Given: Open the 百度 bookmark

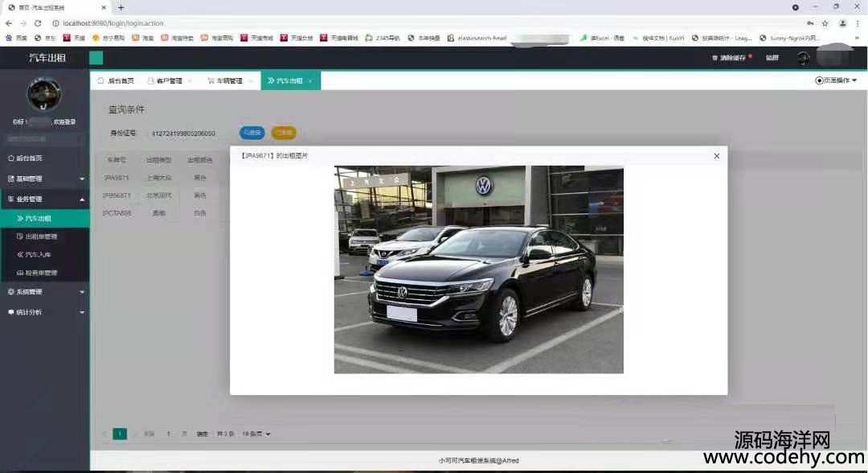Looking at the screenshot, I should [16, 39].
